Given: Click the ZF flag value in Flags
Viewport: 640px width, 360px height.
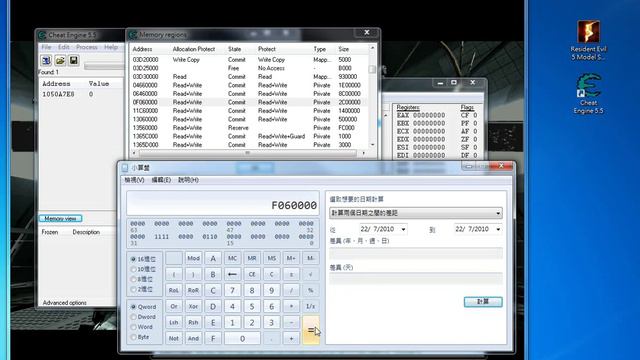Looking at the screenshot, I should coord(475,140).
